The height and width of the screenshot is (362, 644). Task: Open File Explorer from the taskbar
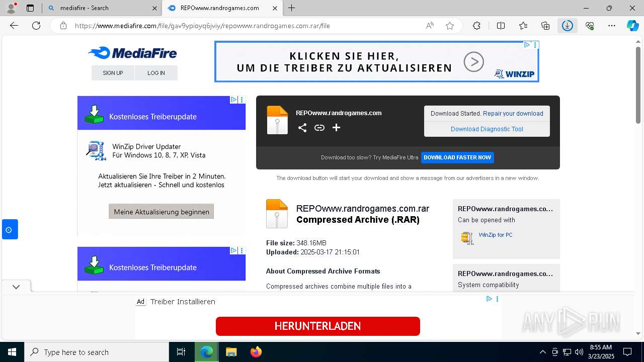[231, 352]
